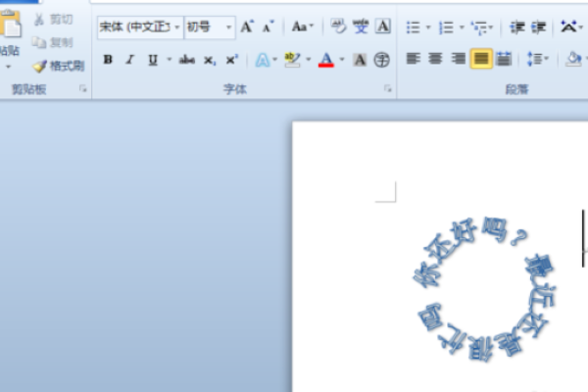588x392 pixels.
Task: Toggle Bold formatting
Action: tap(108, 59)
